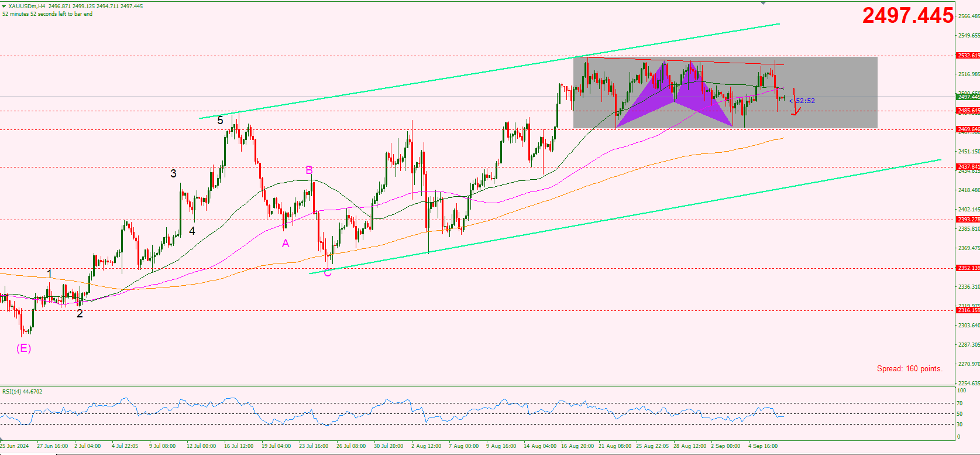
Task: Select the magenta (E) wave label
Action: coord(23,348)
